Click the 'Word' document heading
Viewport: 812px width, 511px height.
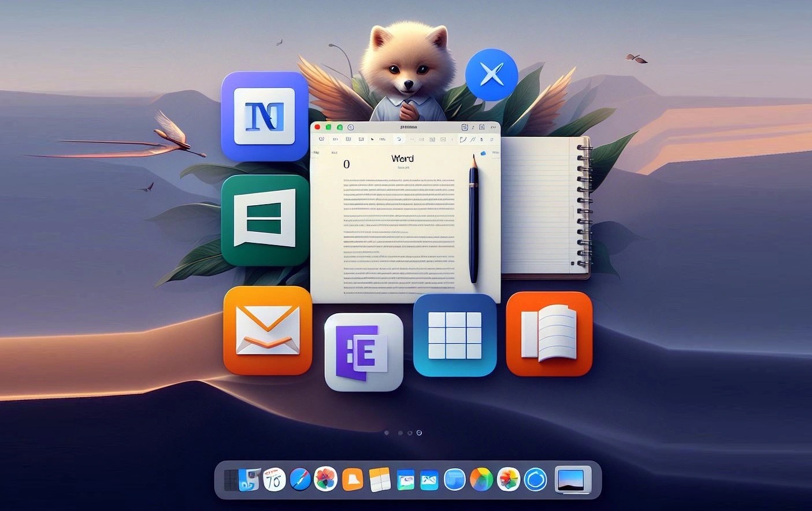(x=402, y=158)
